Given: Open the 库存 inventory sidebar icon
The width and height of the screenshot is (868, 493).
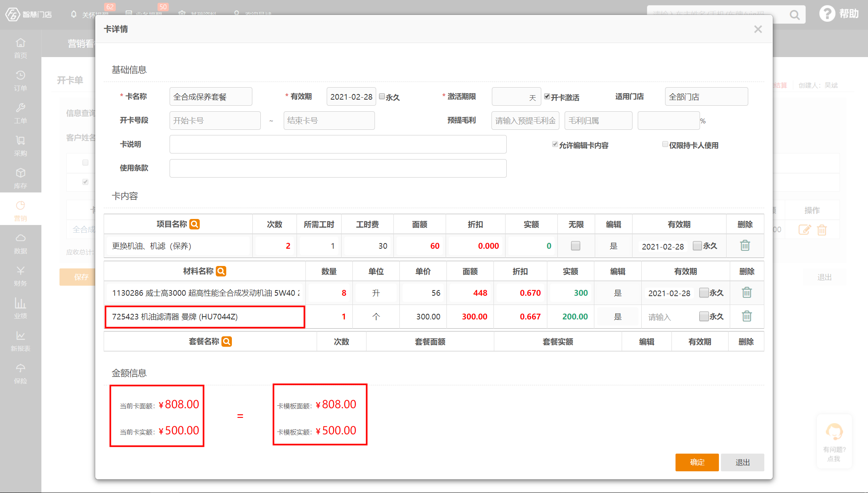Looking at the screenshot, I should pos(20,178).
